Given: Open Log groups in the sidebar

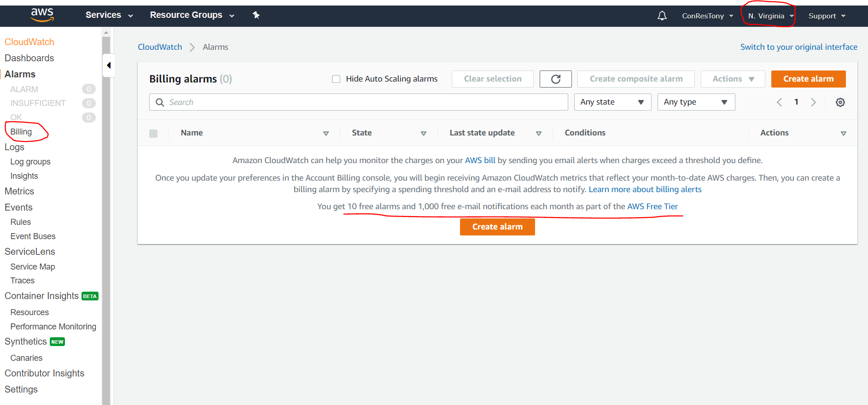Looking at the screenshot, I should tap(30, 162).
